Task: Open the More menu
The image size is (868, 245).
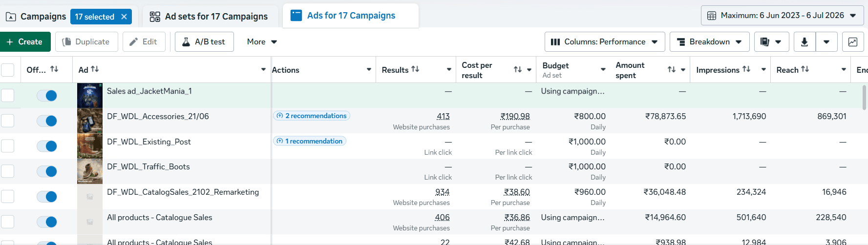Action: coord(262,42)
